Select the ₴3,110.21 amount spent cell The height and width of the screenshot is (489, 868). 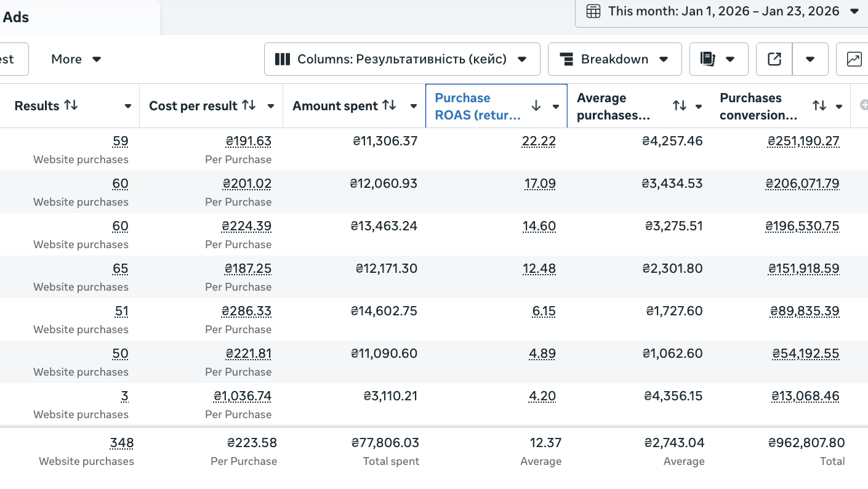[x=390, y=396]
